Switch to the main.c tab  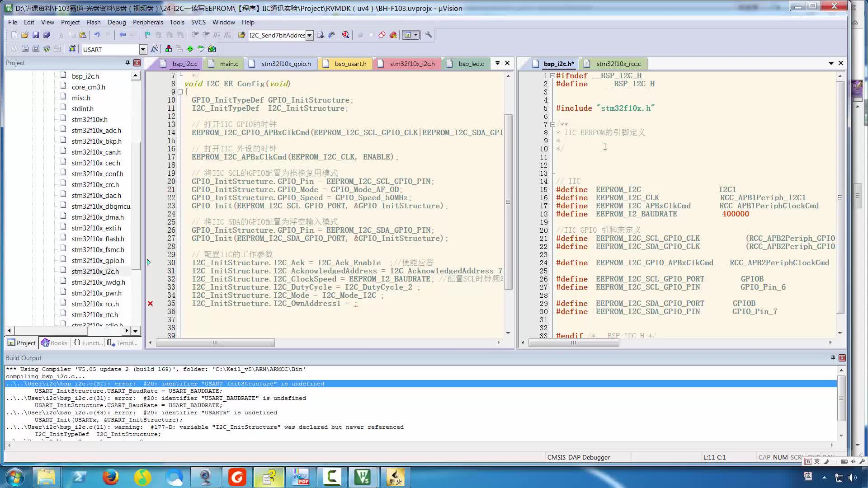point(223,64)
